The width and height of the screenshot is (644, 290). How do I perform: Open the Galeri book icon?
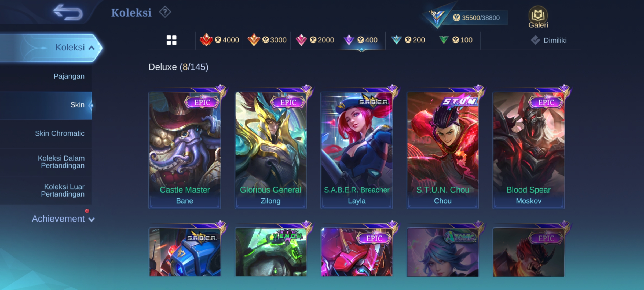coord(538,17)
